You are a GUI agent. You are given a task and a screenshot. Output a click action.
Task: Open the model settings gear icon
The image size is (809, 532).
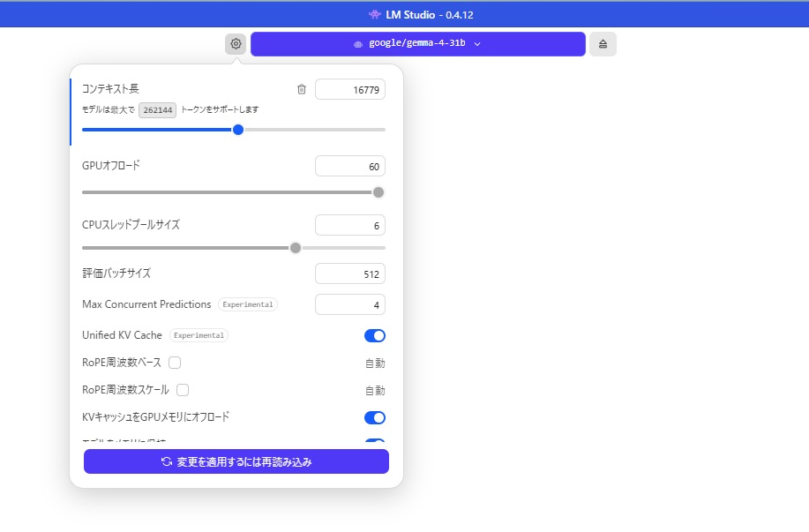(x=236, y=43)
